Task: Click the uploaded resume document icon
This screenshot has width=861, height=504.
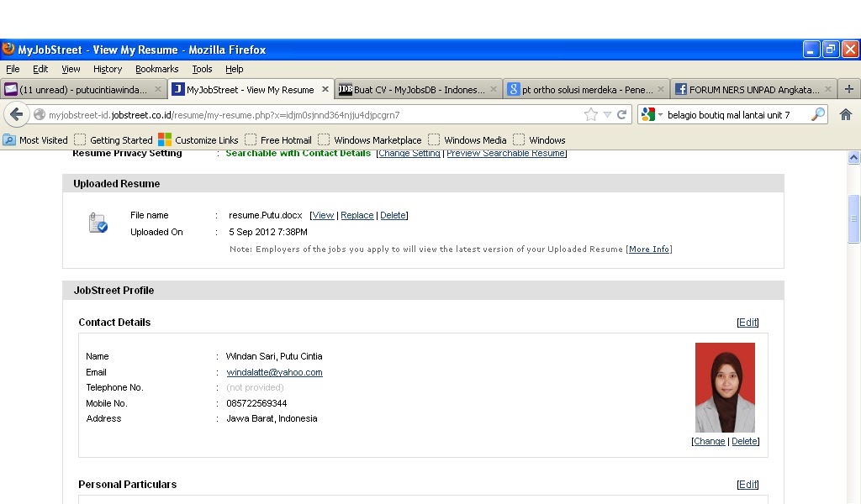Action: [98, 223]
